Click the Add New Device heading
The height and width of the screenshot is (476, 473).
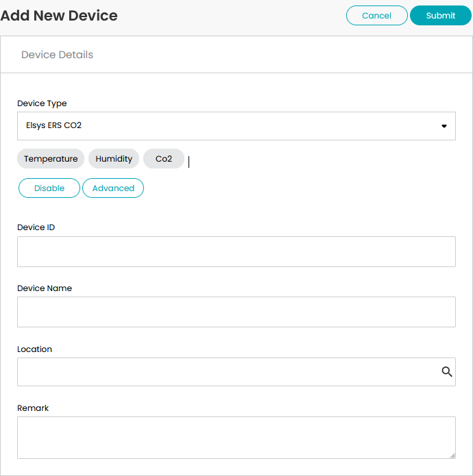(59, 16)
